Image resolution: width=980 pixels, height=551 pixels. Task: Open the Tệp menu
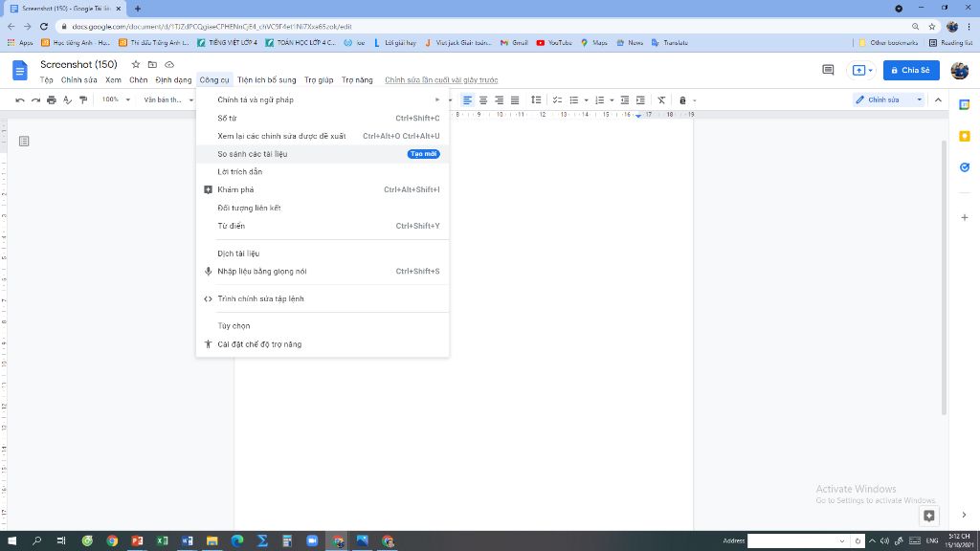point(46,80)
